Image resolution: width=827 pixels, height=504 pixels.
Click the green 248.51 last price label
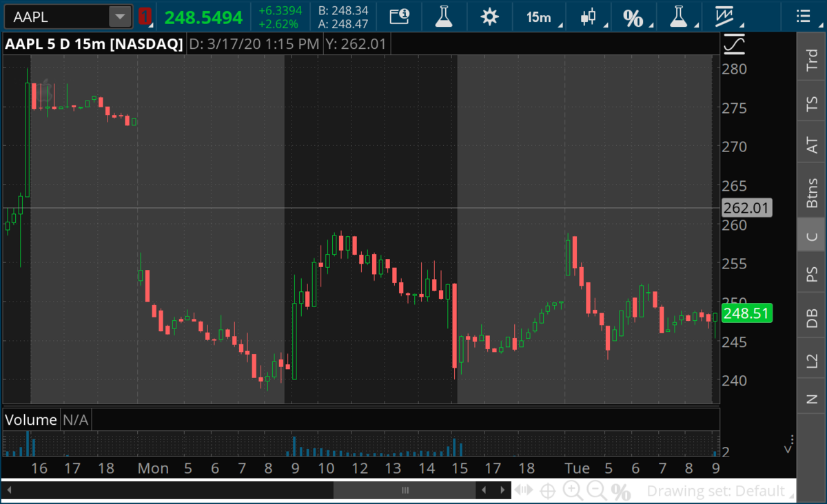click(746, 313)
